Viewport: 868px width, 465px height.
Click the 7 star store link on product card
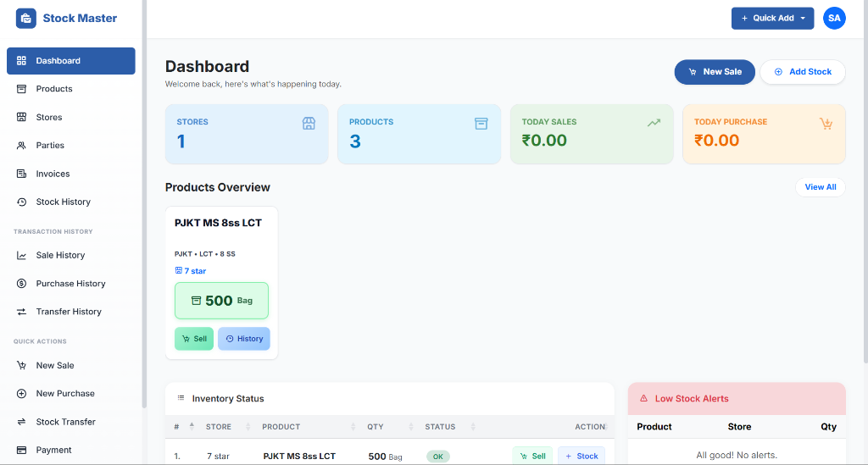tap(191, 271)
